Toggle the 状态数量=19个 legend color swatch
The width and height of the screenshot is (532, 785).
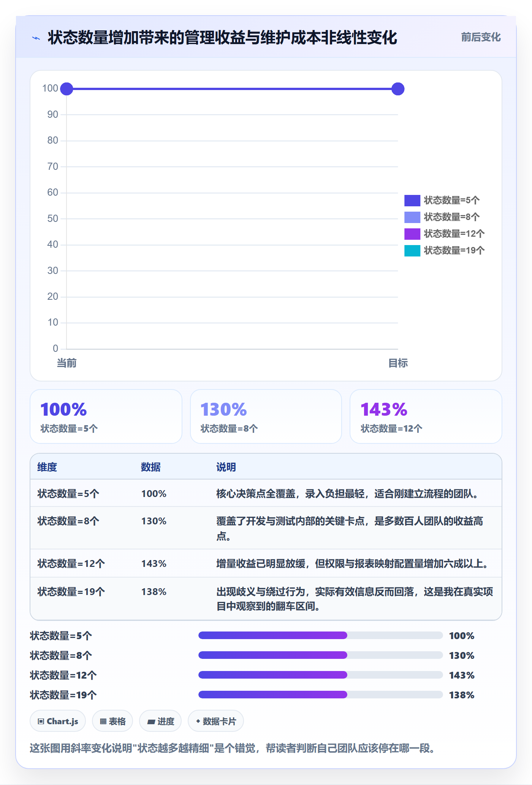pyautogui.click(x=412, y=250)
